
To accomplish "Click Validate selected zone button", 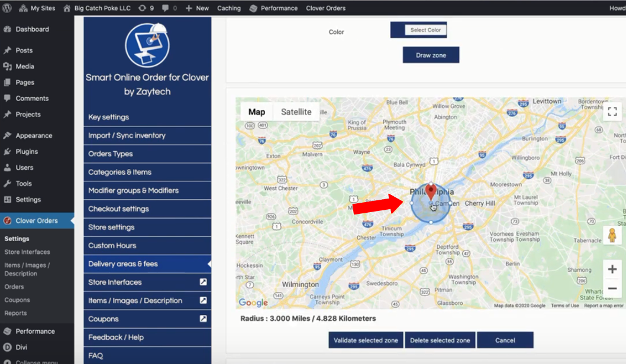I will click(366, 340).
